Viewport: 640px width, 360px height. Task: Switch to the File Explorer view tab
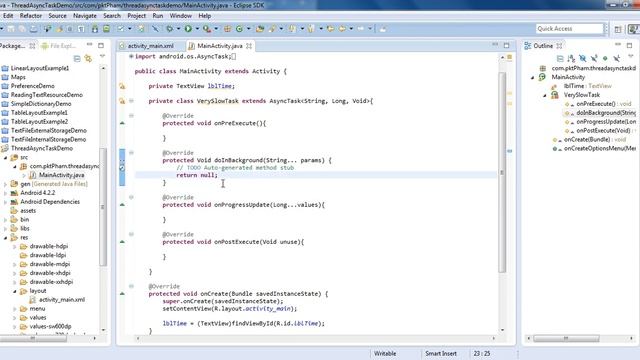tap(58, 46)
